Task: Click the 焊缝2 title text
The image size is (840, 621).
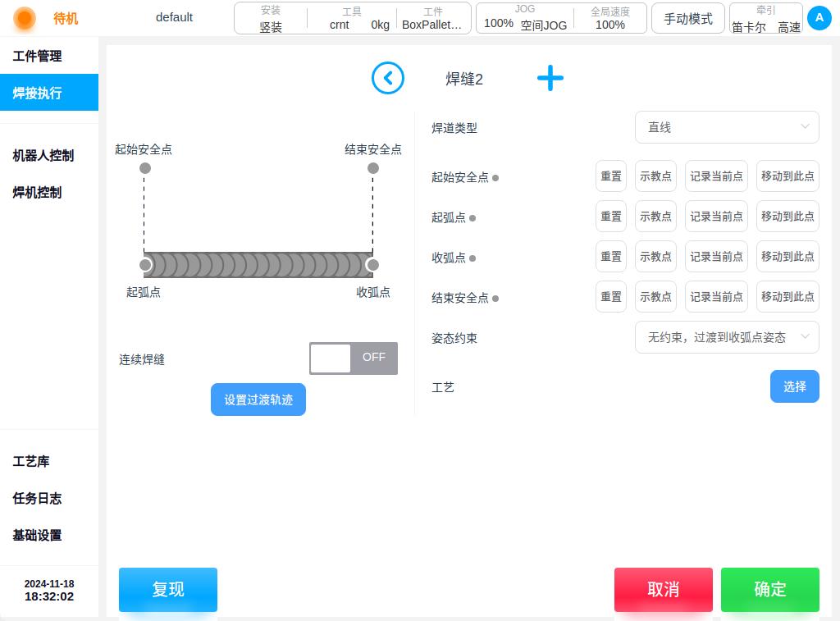Action: pos(464,80)
